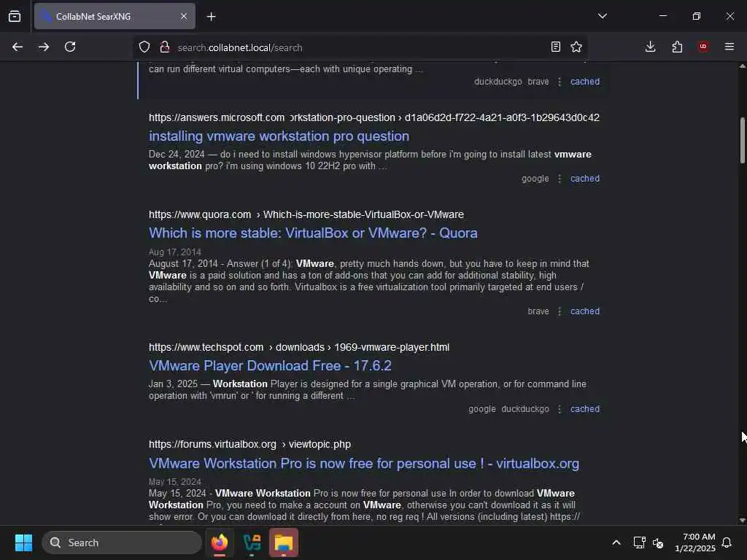The image size is (747, 560).
Task: Select the CollabNet SearXNG tab
Action: [x=115, y=16]
